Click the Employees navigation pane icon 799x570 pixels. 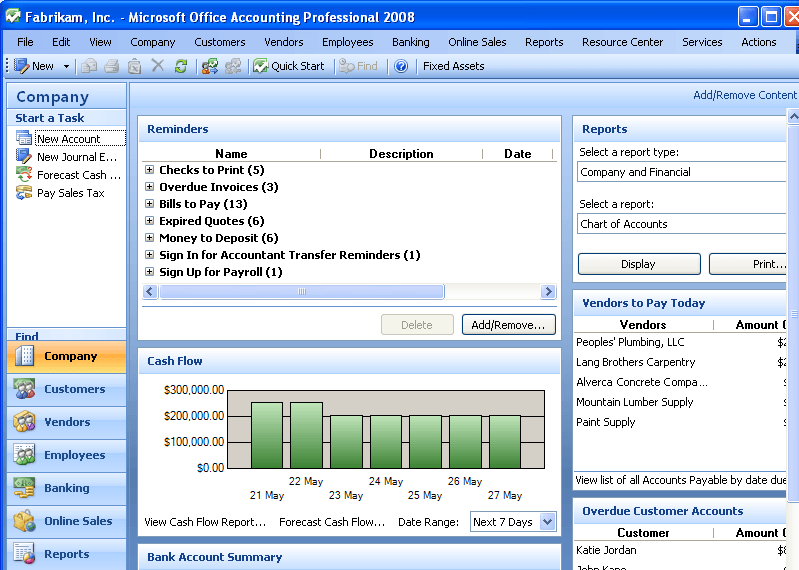pyautogui.click(x=24, y=455)
